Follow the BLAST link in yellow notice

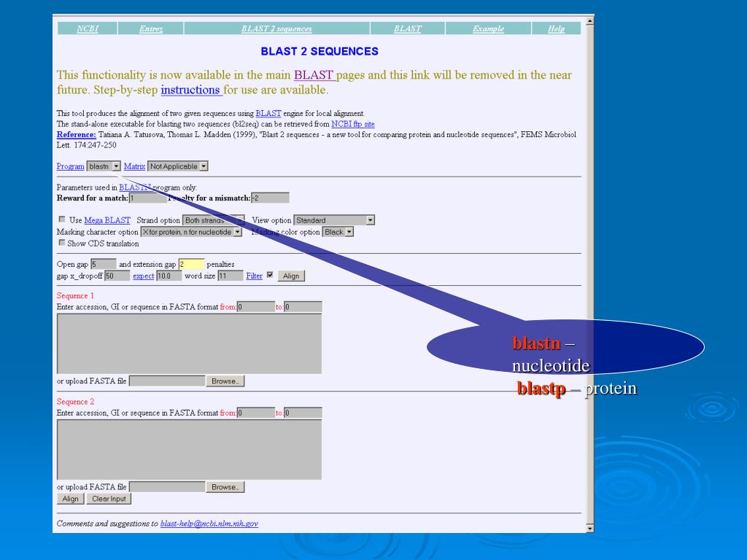click(314, 75)
